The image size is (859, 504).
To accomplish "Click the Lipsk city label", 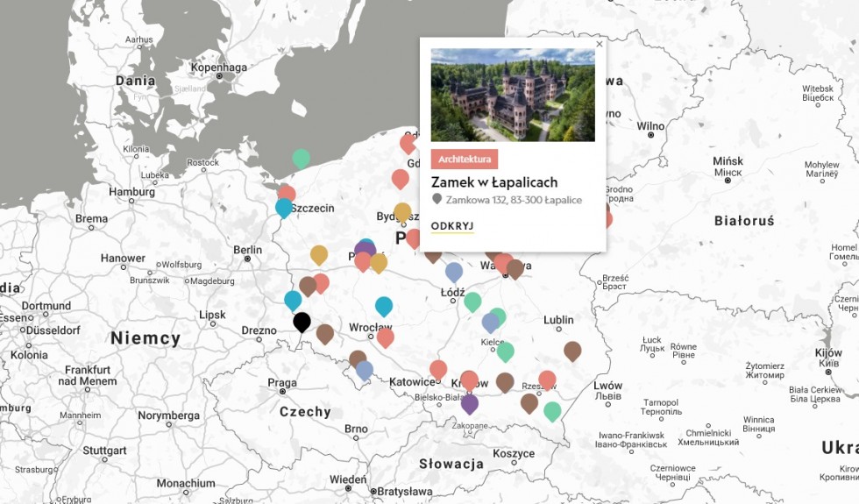I will (x=212, y=315).
